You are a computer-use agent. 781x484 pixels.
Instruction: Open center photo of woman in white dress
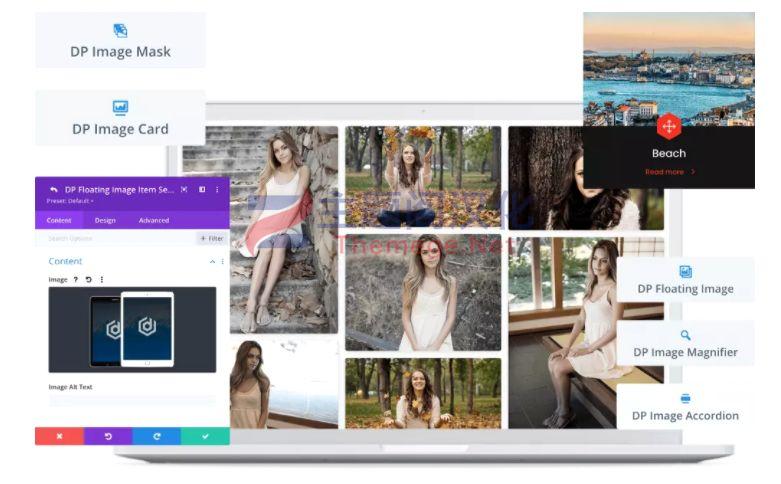[x=423, y=293]
